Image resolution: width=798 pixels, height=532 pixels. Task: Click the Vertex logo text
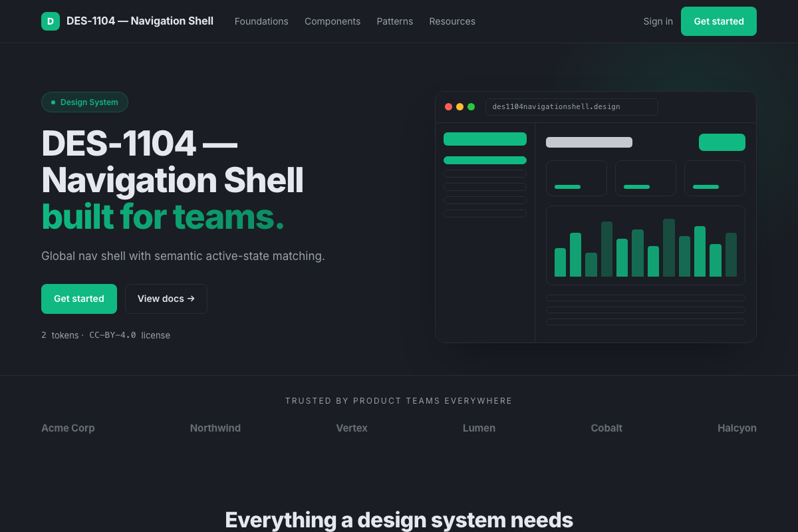(352, 428)
